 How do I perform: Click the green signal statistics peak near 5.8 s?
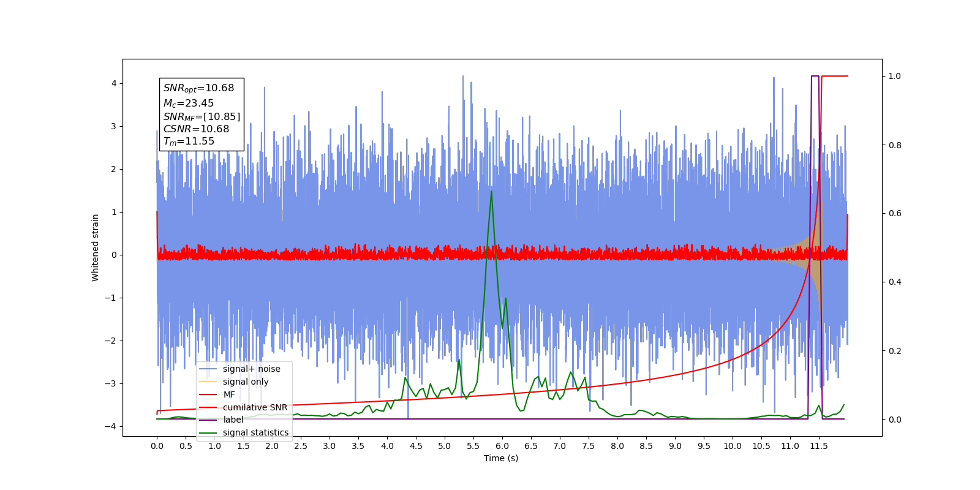tap(491, 191)
